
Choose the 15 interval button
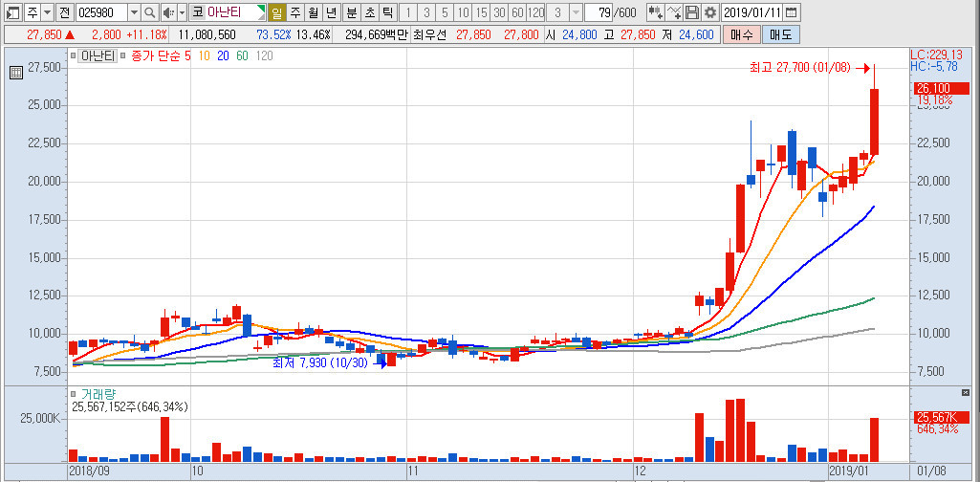pyautogui.click(x=481, y=11)
